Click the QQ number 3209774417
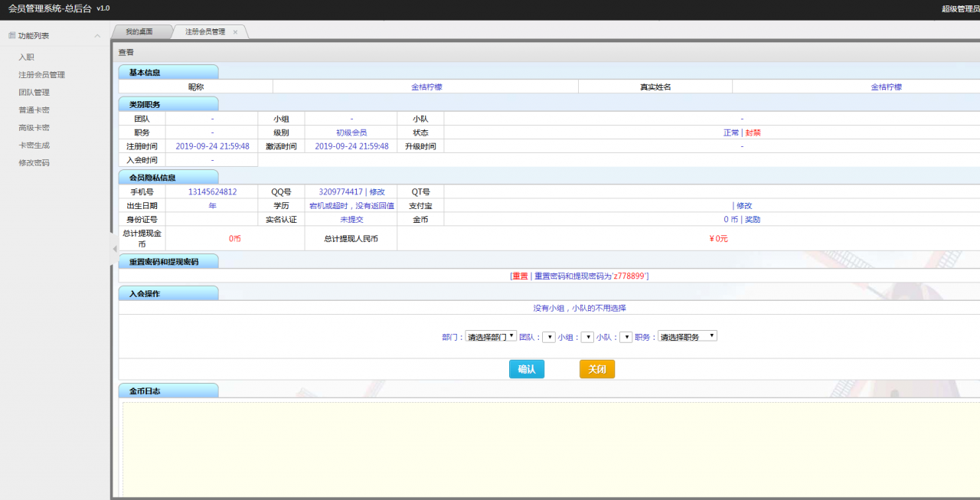980x500 pixels. tap(341, 191)
